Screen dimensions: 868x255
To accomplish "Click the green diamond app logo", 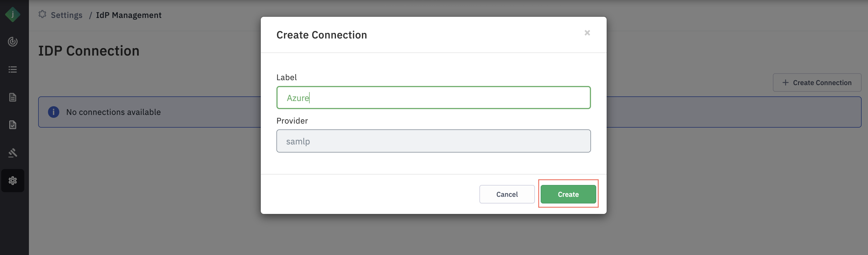I will click(13, 14).
